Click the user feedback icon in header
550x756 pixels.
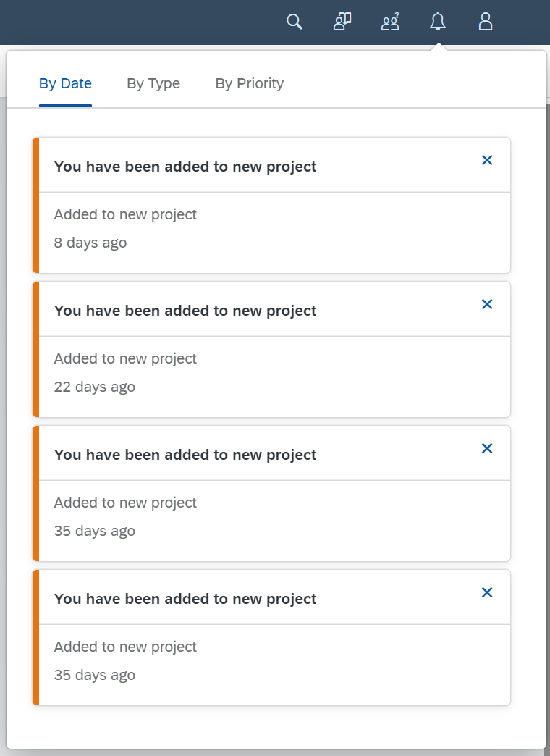tap(342, 22)
